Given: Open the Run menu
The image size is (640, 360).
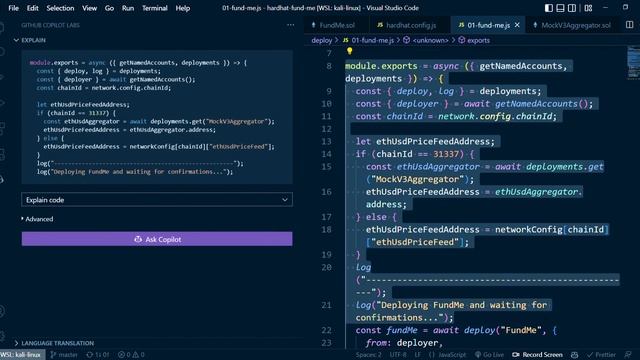Looking at the screenshot, I should tap(128, 8).
